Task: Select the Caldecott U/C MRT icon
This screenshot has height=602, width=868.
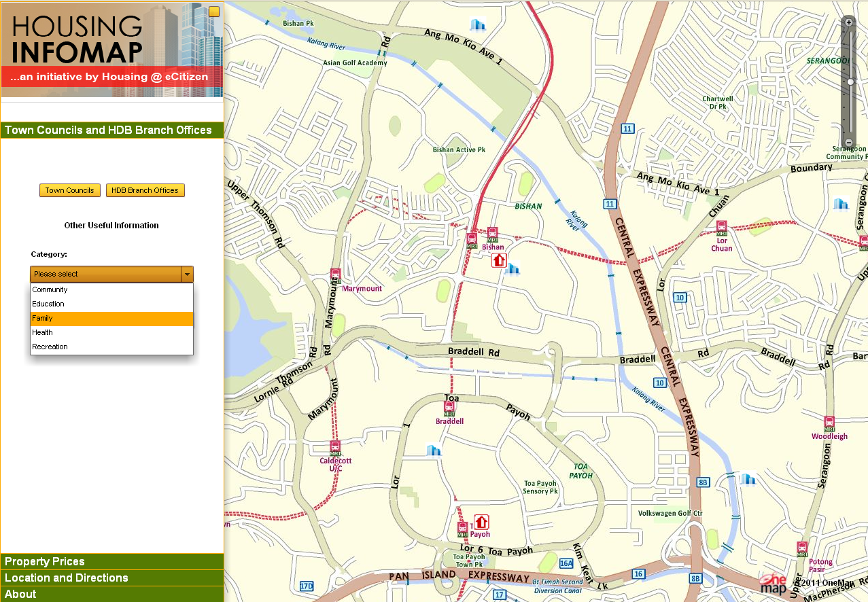Action: pos(334,447)
